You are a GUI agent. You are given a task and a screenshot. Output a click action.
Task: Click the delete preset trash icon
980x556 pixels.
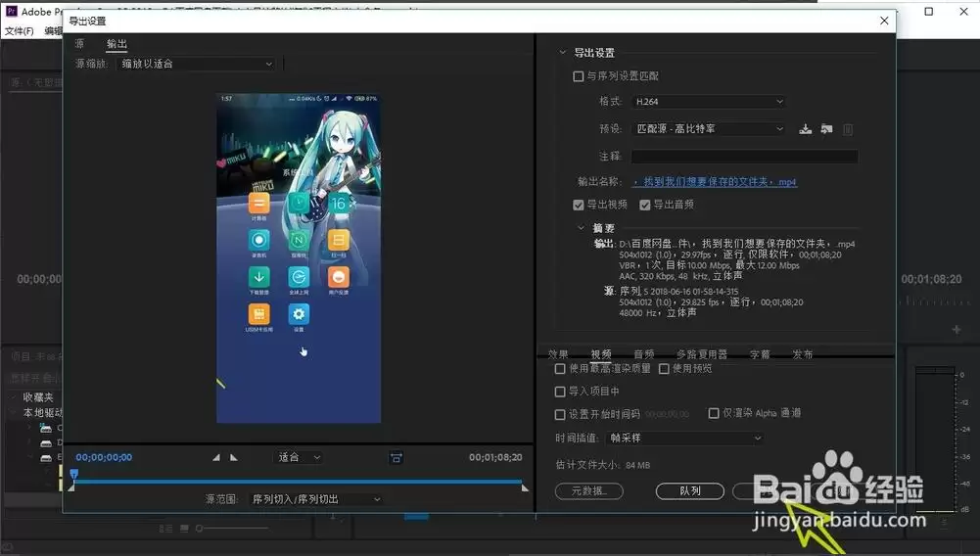click(x=848, y=129)
